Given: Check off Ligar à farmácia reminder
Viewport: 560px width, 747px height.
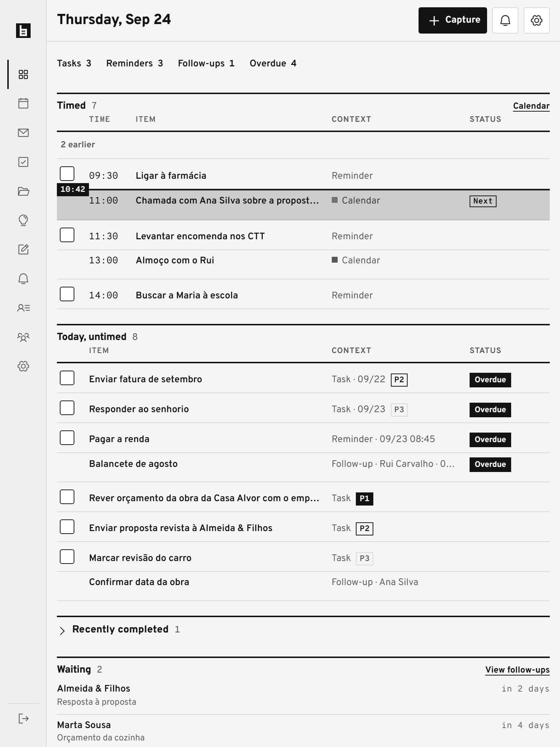Looking at the screenshot, I should click(67, 174).
